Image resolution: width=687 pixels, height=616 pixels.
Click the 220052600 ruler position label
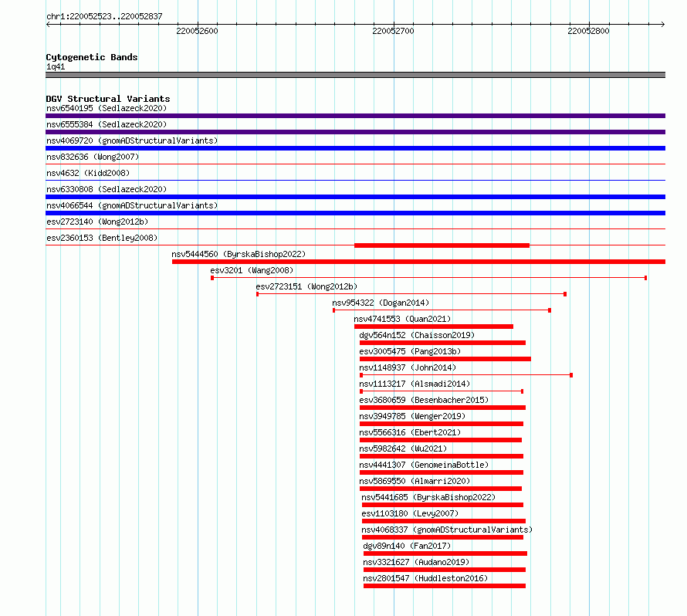pyautogui.click(x=197, y=31)
